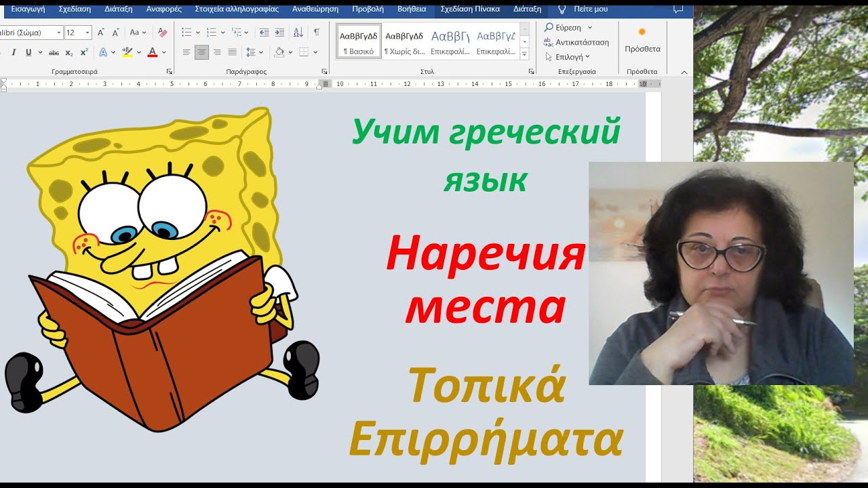Align text right
The height and width of the screenshot is (488, 868).
[217, 52]
